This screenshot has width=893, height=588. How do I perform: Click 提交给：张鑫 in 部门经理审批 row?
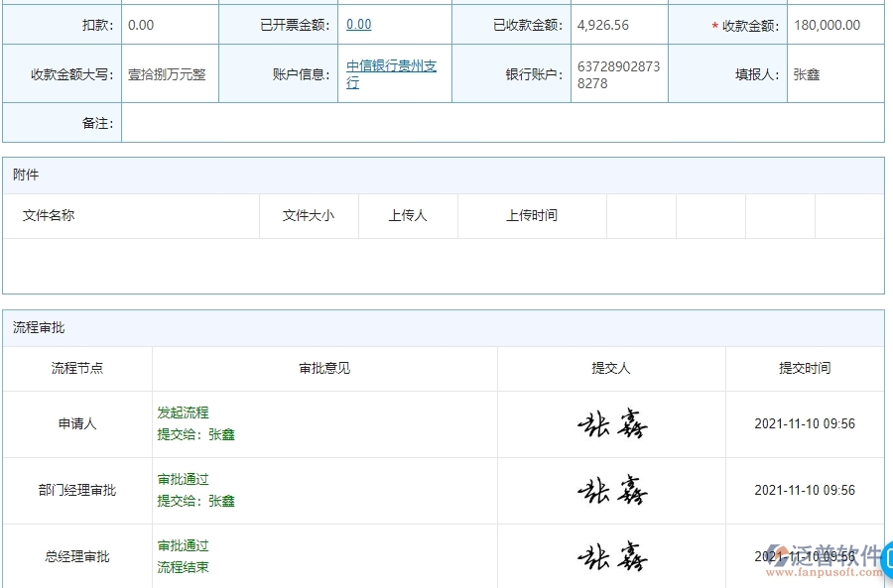(195, 501)
